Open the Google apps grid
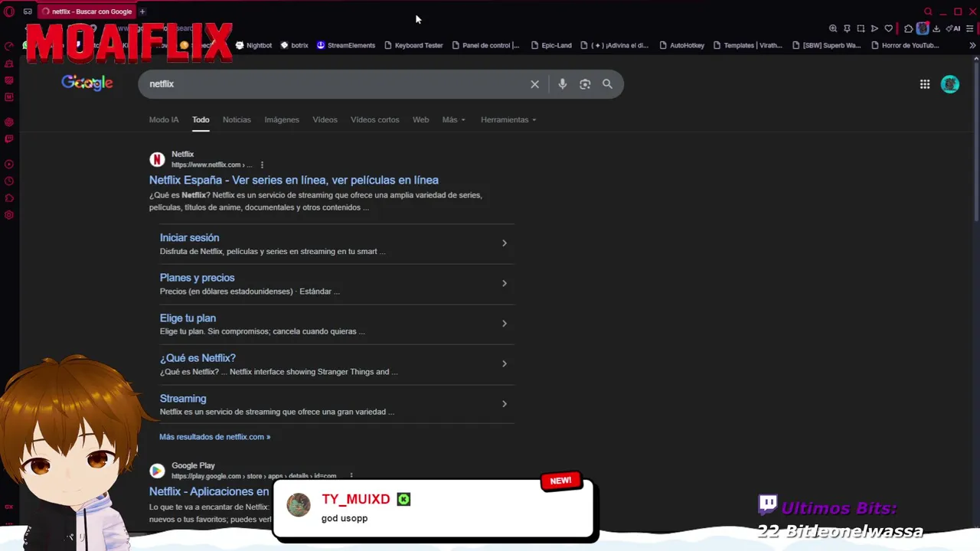Screen dimensions: 980x551 point(925,84)
